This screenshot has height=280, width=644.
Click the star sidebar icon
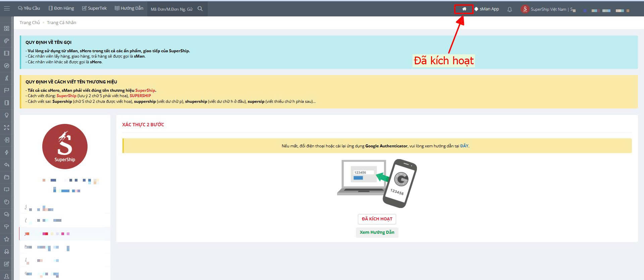tap(6, 239)
